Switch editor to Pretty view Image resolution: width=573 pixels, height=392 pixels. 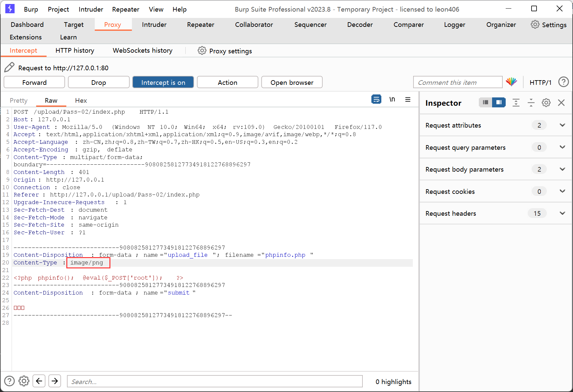pyautogui.click(x=19, y=100)
